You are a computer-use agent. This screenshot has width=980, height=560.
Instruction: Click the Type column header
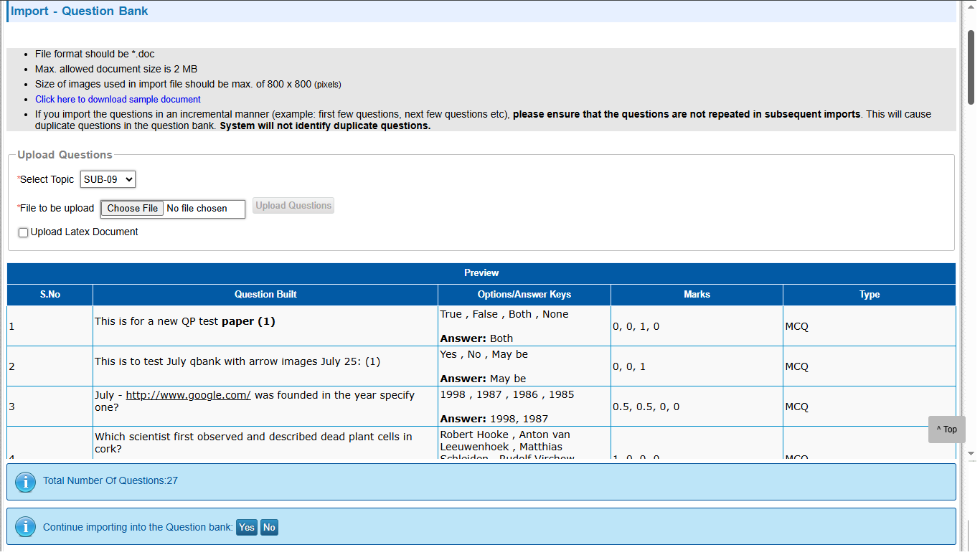pos(869,295)
